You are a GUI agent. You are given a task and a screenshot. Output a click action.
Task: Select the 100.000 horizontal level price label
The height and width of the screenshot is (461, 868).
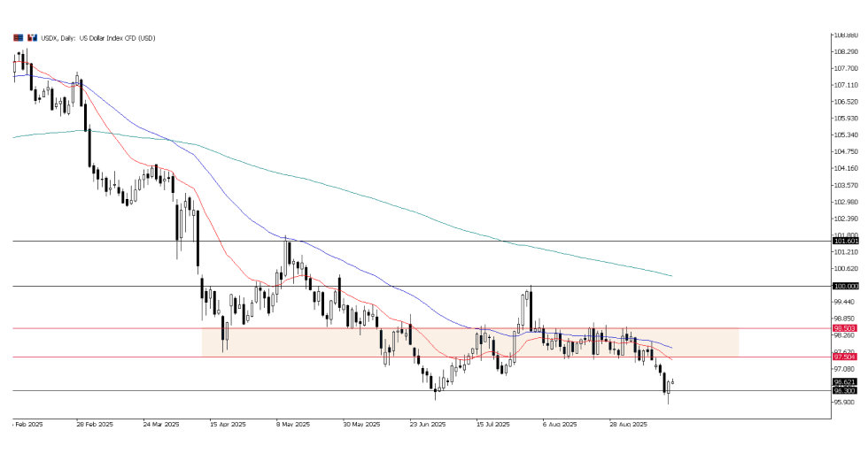pyautogui.click(x=844, y=286)
